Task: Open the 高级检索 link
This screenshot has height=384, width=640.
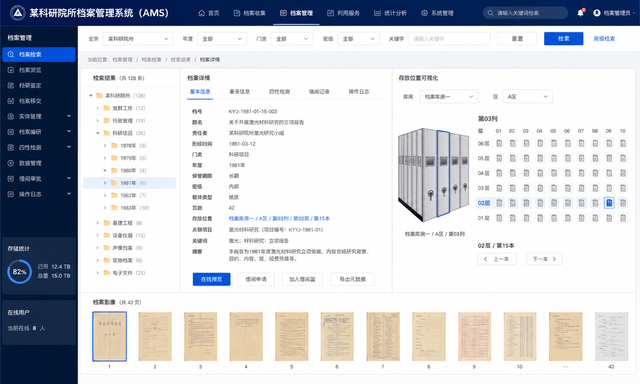Action: point(604,38)
